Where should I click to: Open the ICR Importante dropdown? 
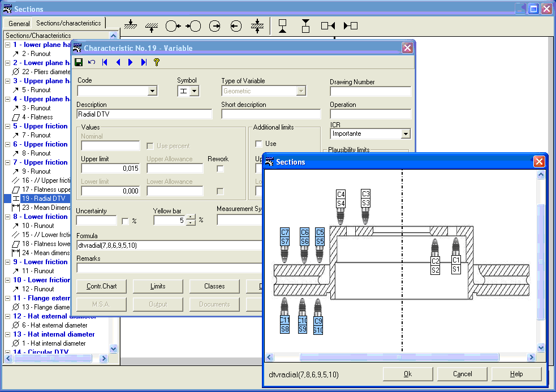coord(406,133)
